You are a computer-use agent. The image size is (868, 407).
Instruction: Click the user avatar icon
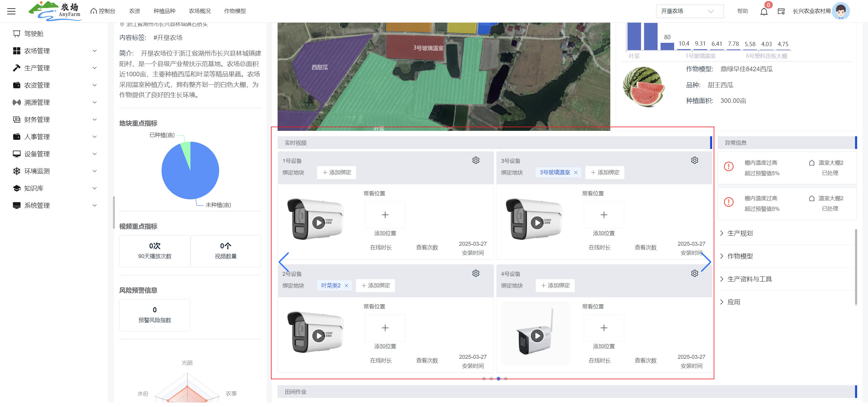click(x=841, y=11)
